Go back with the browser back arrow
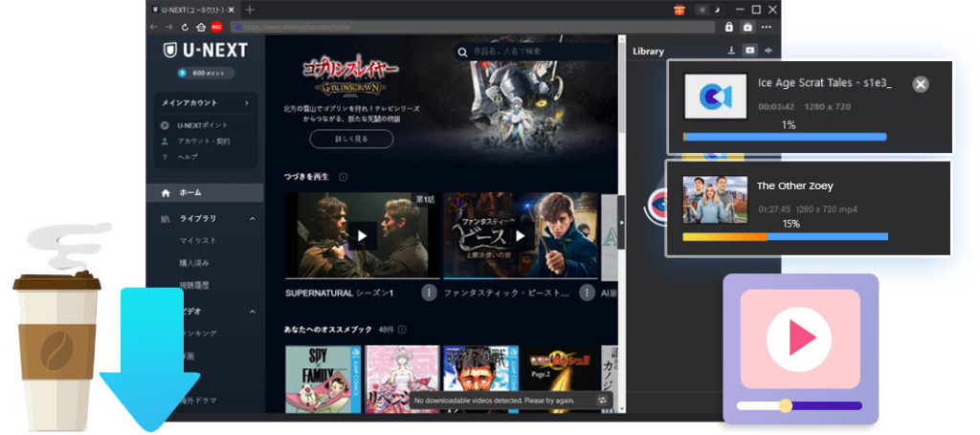 point(154,27)
